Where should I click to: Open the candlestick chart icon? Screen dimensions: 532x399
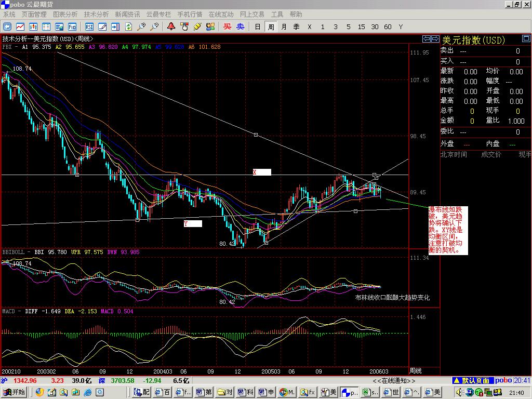(x=33, y=26)
